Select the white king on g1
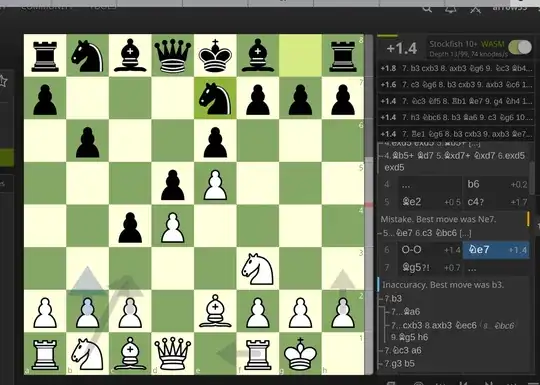Image resolution: width=540 pixels, height=385 pixels. coord(300,354)
